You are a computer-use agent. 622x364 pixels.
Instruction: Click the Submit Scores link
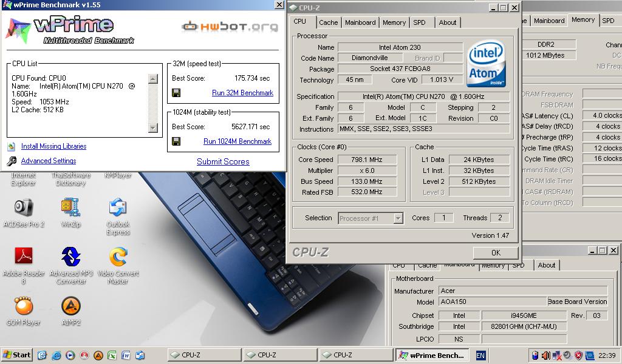pos(223,161)
